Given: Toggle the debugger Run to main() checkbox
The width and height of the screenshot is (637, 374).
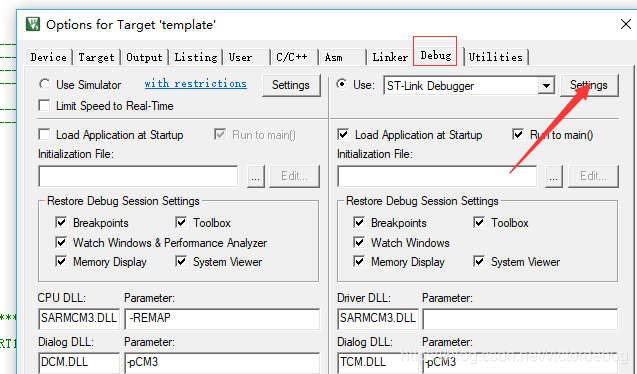Looking at the screenshot, I should tap(518, 134).
